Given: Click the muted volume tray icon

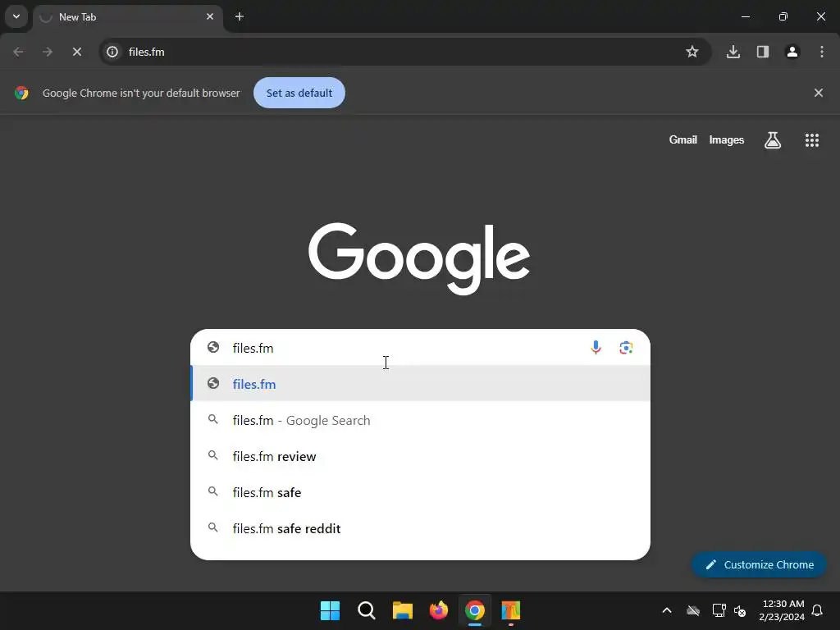Looking at the screenshot, I should 740,610.
